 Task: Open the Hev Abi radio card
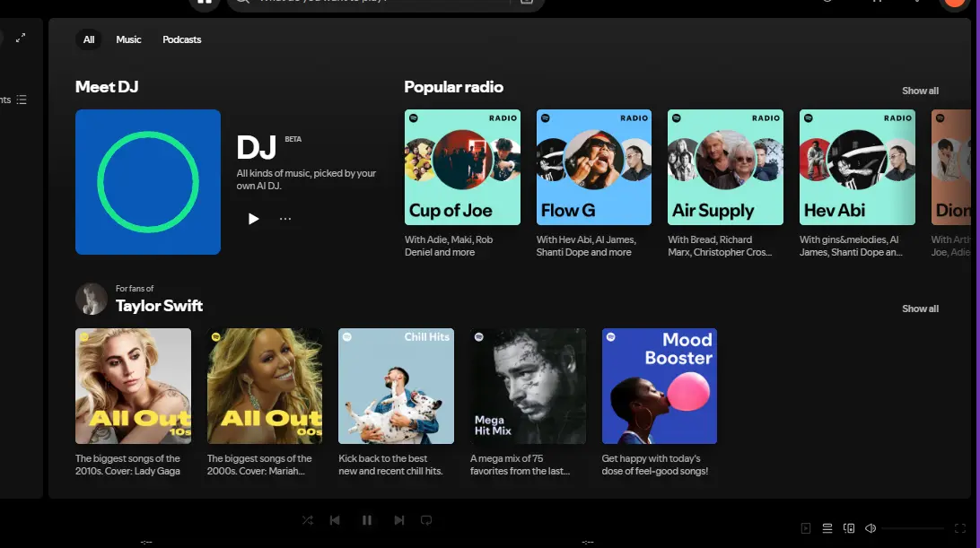(858, 167)
